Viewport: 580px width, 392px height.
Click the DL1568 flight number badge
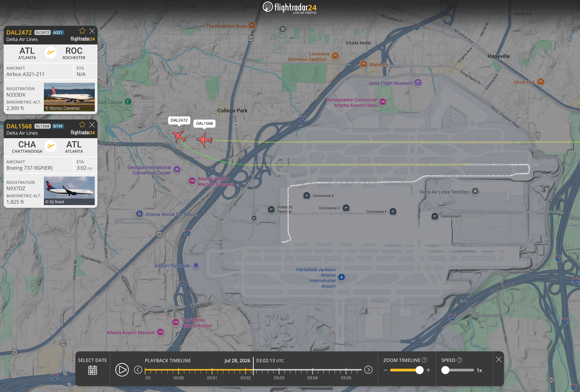[42, 126]
